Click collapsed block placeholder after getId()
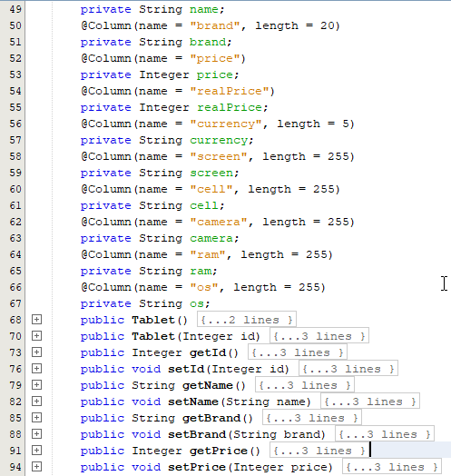The image size is (451, 476). 298,352
